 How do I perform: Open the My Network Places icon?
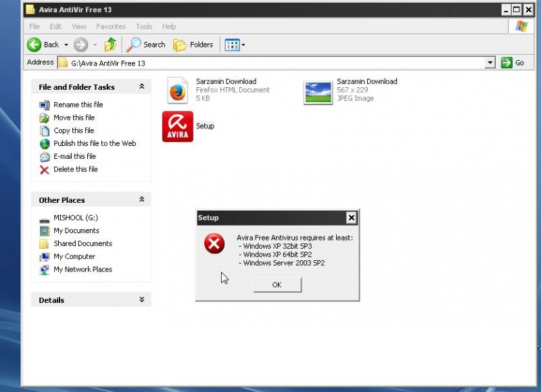coord(45,270)
